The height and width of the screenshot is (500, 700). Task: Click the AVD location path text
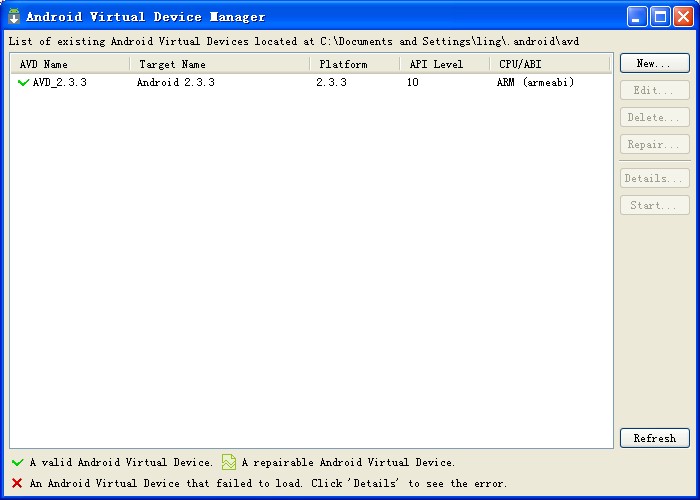pos(450,42)
